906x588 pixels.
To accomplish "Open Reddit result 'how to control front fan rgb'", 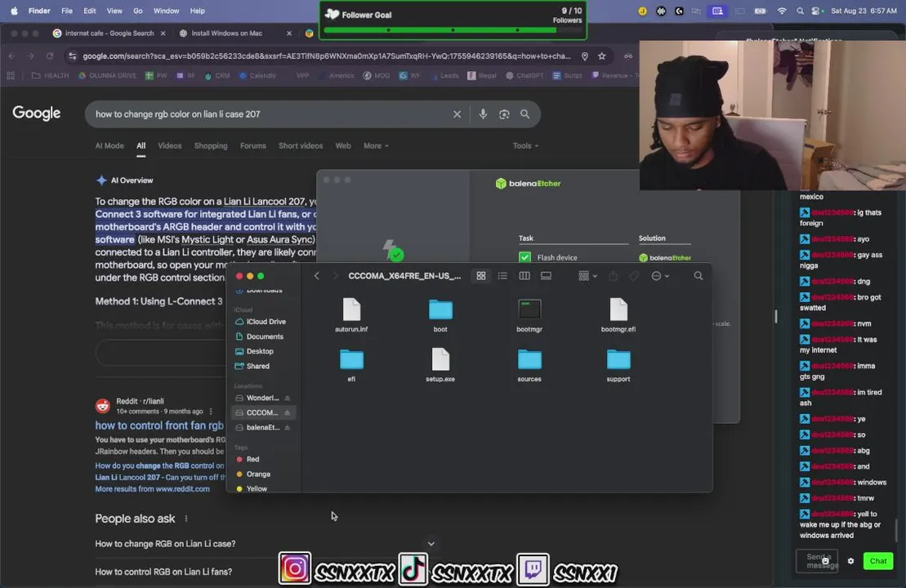I will [159, 425].
